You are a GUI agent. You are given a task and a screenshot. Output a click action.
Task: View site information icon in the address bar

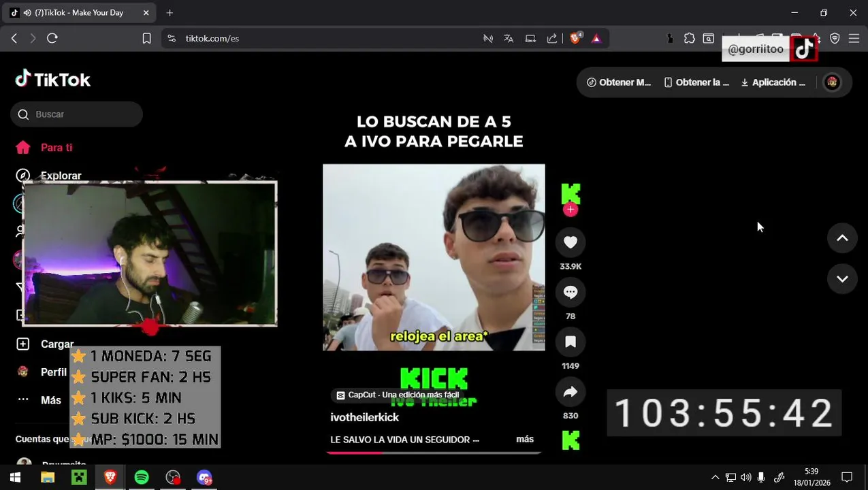pyautogui.click(x=172, y=38)
